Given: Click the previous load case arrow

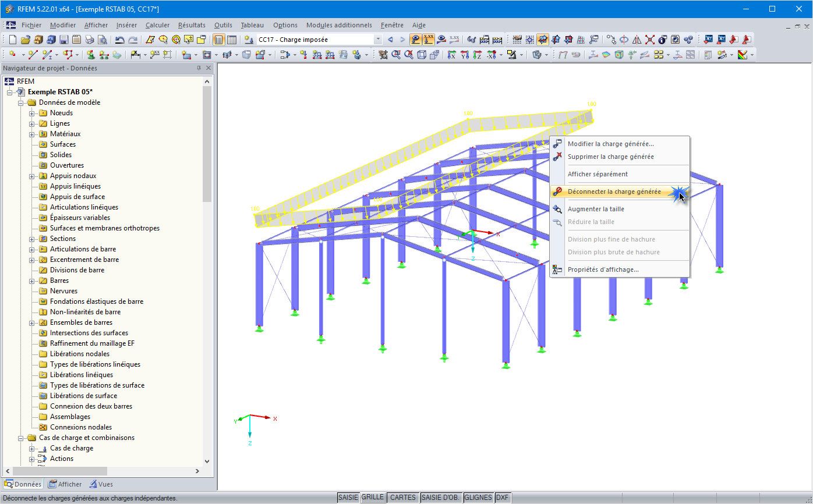Looking at the screenshot, I should pos(391,40).
